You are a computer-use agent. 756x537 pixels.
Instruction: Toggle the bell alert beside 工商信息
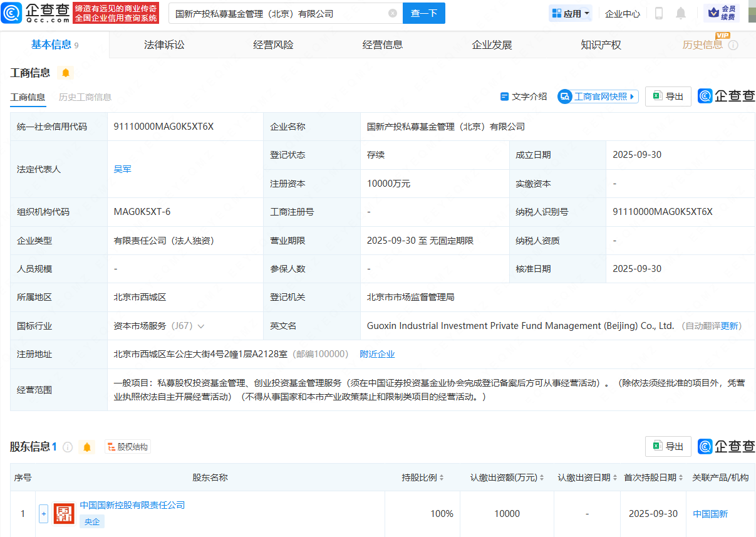coord(65,73)
